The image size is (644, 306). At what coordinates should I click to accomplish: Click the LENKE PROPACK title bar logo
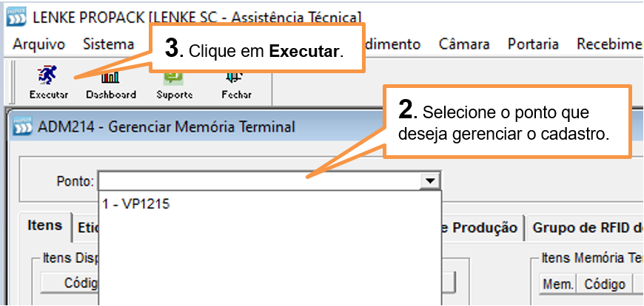click(x=16, y=18)
